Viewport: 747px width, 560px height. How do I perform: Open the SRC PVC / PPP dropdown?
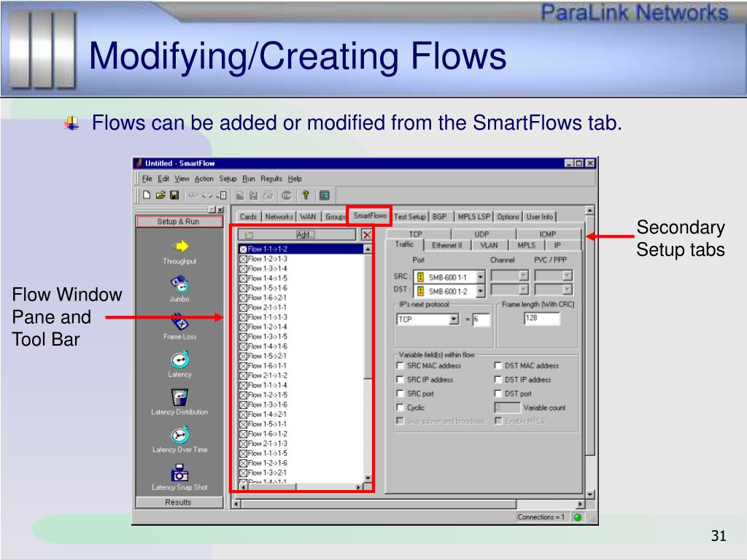click(567, 275)
